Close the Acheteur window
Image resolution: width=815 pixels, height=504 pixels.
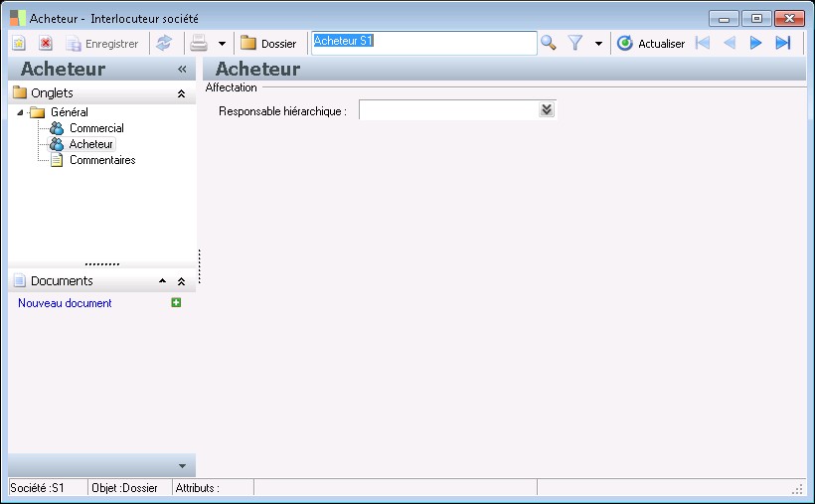pos(789,19)
